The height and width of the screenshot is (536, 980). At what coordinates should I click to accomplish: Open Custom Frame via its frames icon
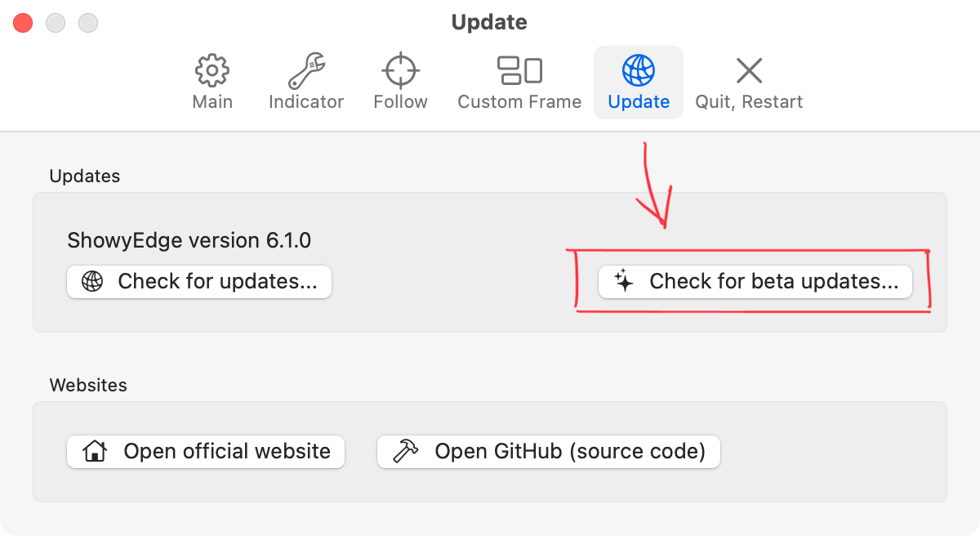coord(519,70)
